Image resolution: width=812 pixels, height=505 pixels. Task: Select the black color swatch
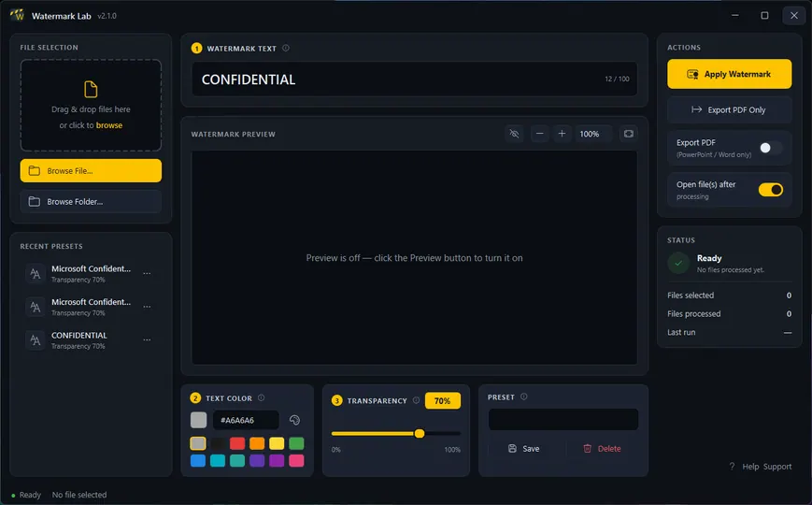click(x=218, y=443)
